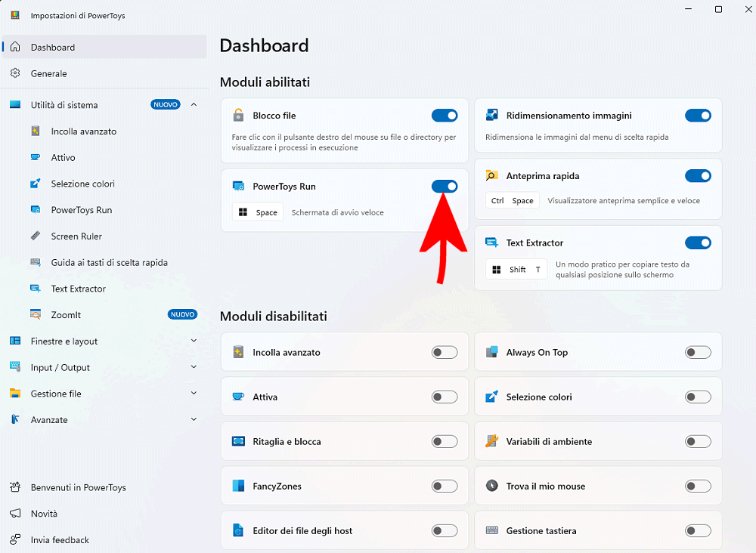The width and height of the screenshot is (756, 553).
Task: Open the Generale settings page
Action: [x=104, y=73]
